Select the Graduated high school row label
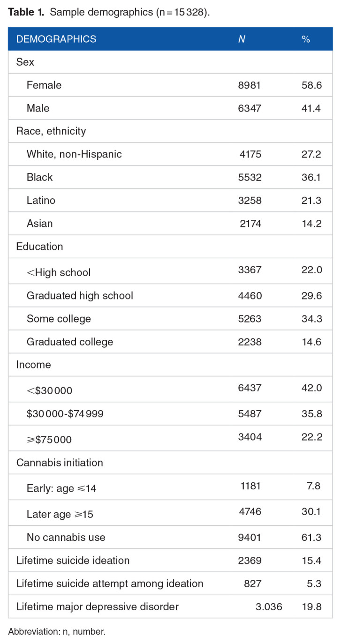The width and height of the screenshot is (341, 644). [x=80, y=295]
